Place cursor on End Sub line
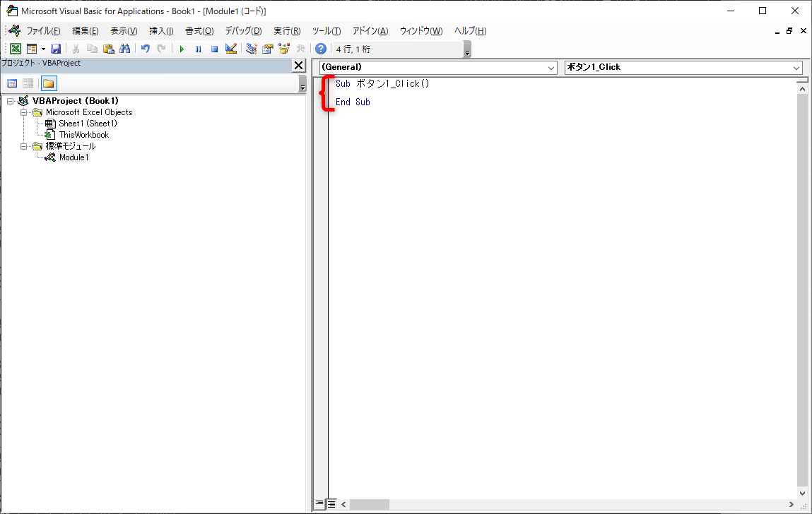Viewport: 812px width, 514px height. 353,102
